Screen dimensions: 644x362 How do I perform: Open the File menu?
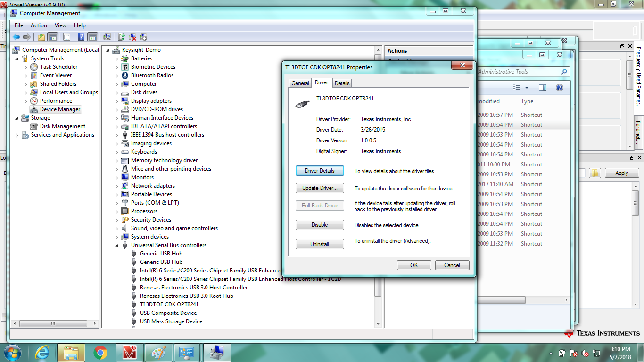point(19,25)
